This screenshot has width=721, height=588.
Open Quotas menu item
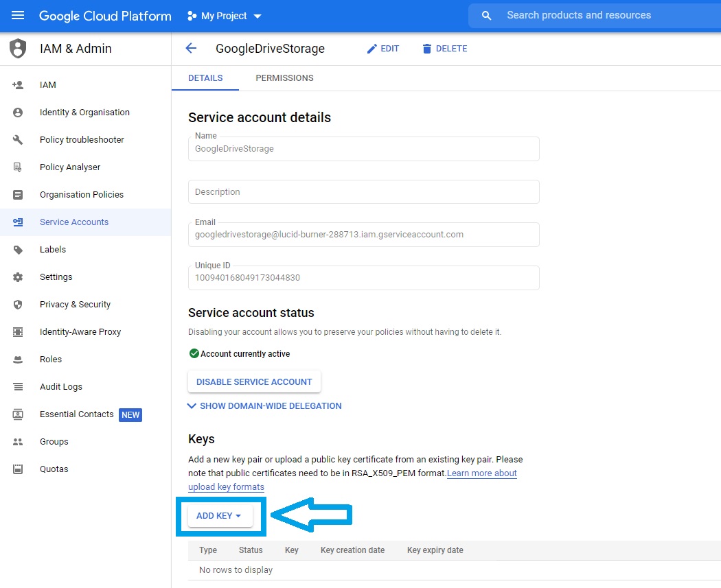click(x=86, y=469)
